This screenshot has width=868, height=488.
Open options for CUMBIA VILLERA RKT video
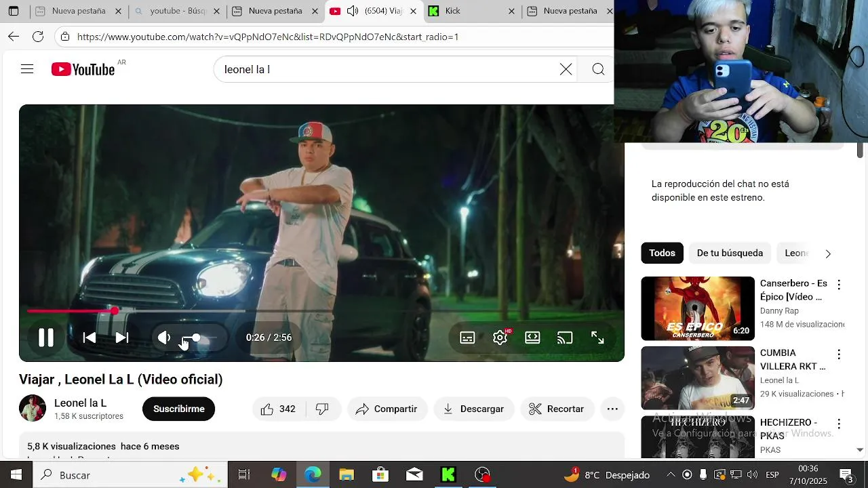(x=839, y=354)
